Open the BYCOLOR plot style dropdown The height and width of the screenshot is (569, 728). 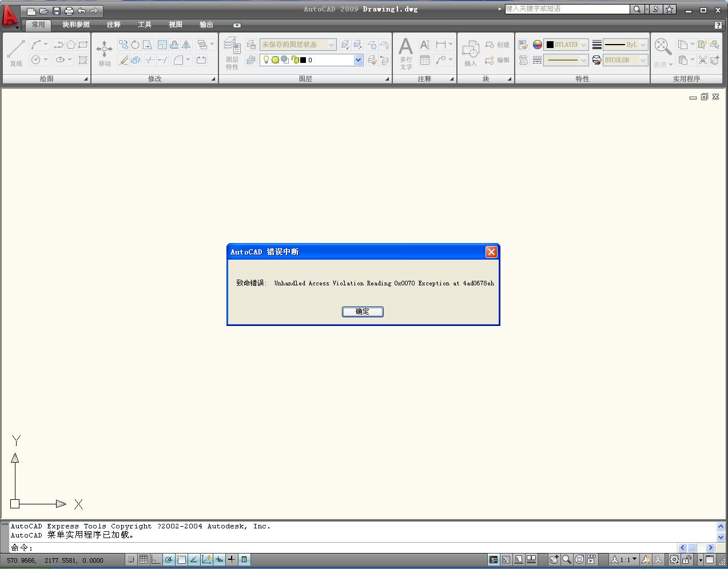(x=626, y=60)
